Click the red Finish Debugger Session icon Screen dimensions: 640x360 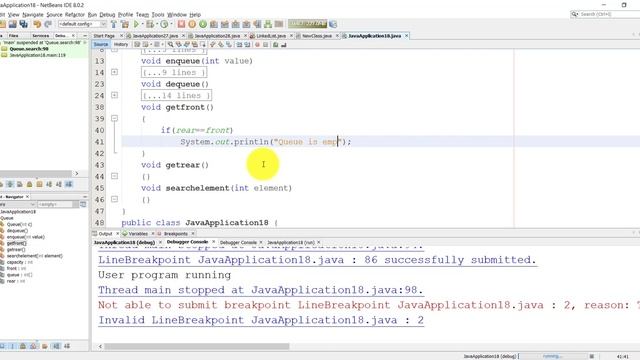(181, 24)
